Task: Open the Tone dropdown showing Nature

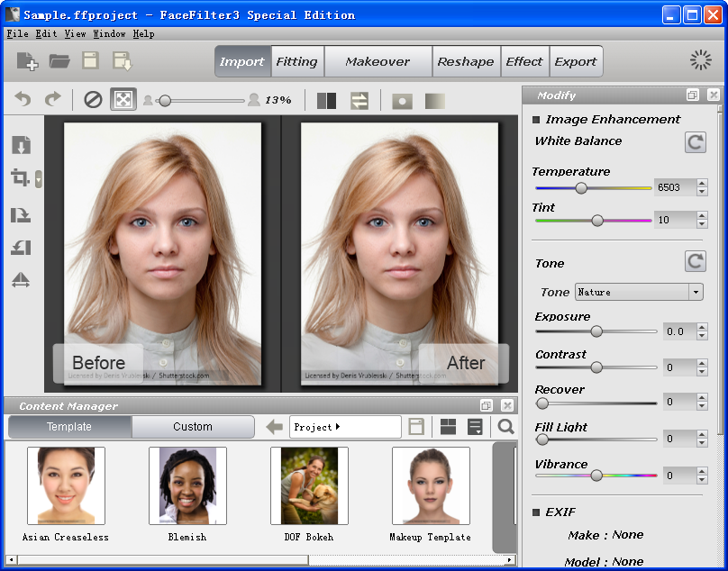Action: (x=639, y=292)
